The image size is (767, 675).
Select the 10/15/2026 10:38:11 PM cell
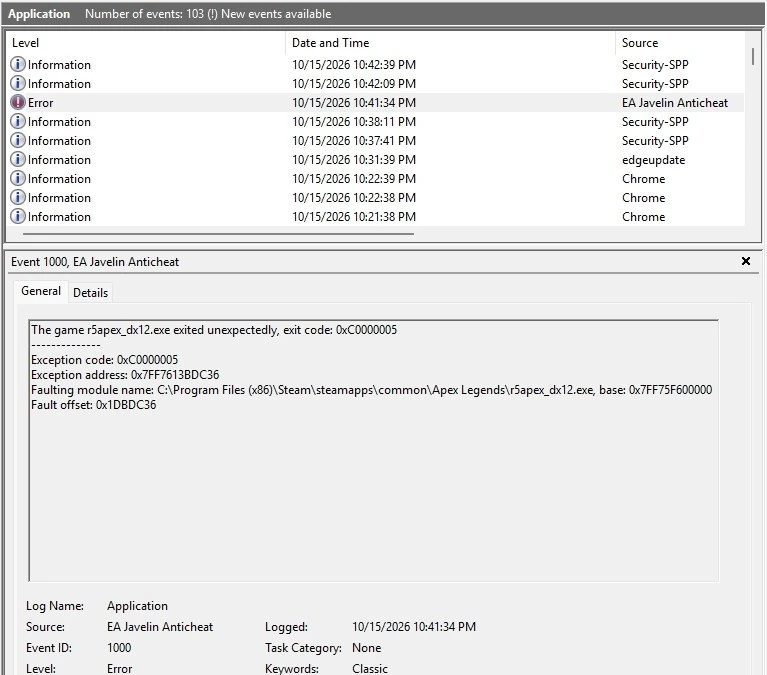(x=354, y=122)
